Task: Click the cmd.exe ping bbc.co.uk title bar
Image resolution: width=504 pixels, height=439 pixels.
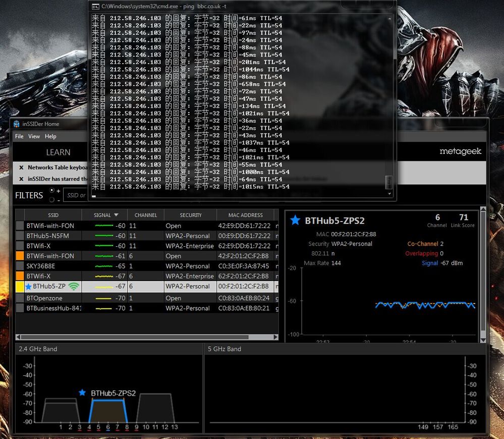Action: (242, 6)
